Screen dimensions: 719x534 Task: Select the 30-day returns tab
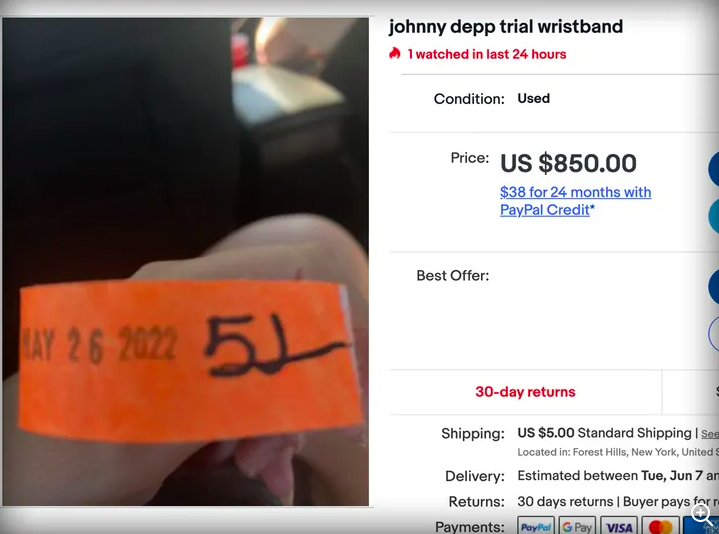click(525, 392)
